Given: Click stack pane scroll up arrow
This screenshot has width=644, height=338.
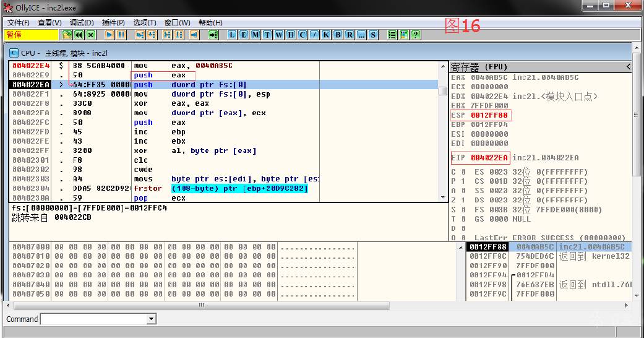Looking at the screenshot, I should pos(461,247).
